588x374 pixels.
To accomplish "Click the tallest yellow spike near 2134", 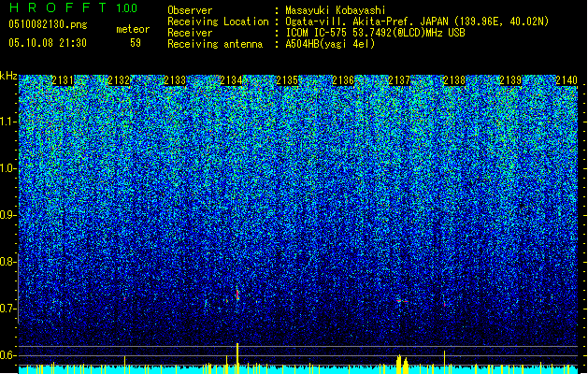I will click(237, 358).
